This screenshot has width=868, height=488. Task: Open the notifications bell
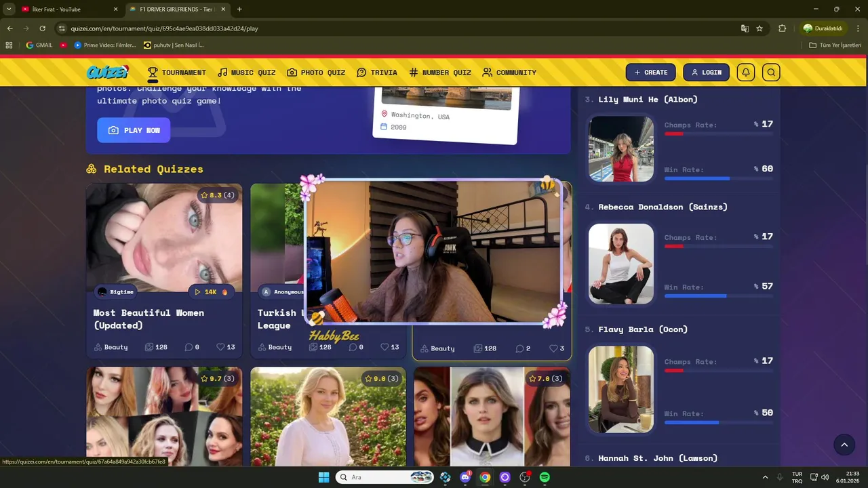(746, 73)
